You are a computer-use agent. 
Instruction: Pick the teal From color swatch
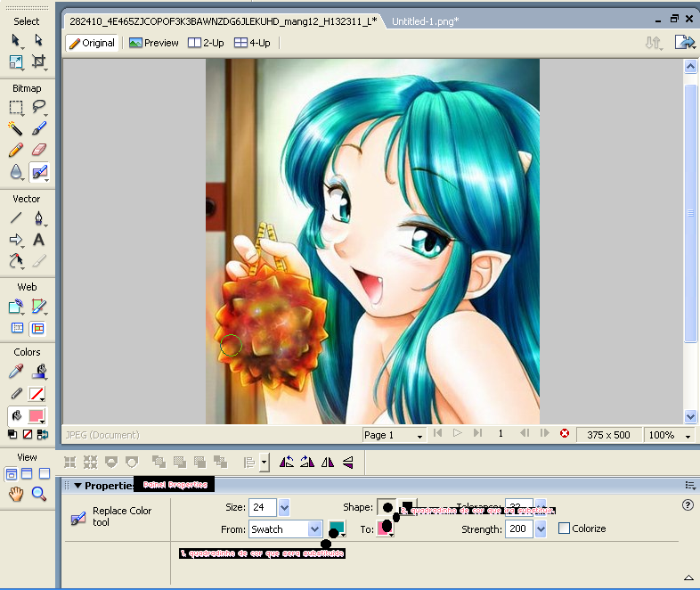337,527
